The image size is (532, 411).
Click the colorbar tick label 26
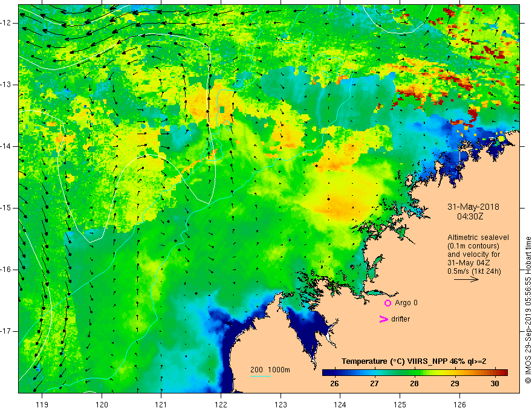334,384
